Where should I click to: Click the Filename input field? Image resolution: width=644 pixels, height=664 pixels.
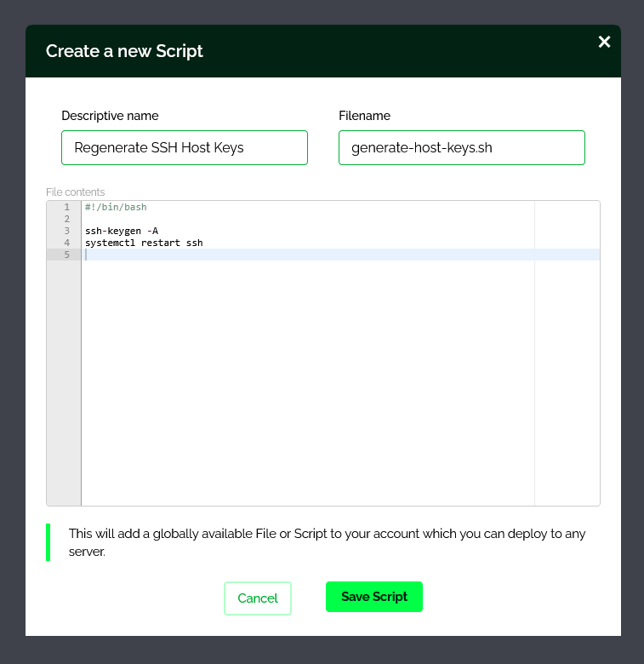(462, 148)
